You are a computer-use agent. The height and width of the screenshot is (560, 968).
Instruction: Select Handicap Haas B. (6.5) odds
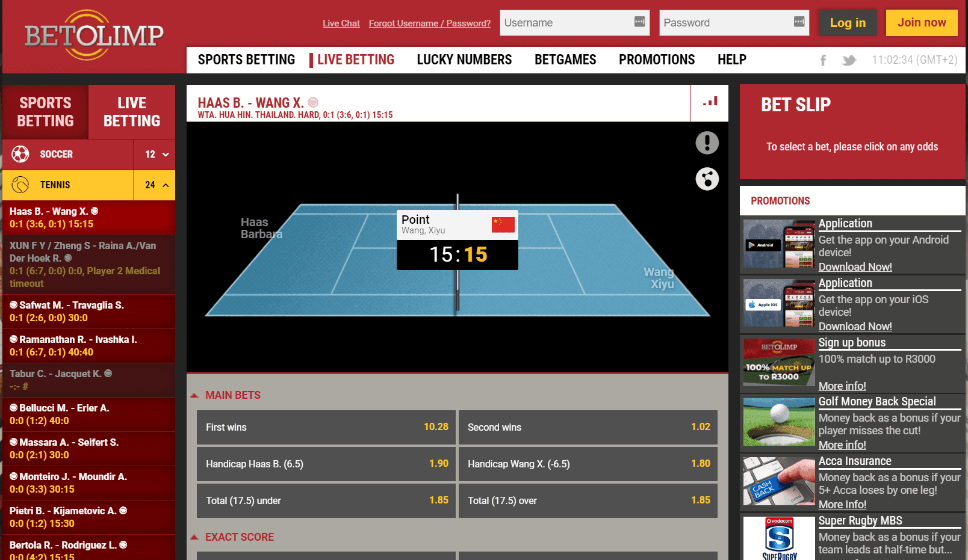click(x=326, y=464)
